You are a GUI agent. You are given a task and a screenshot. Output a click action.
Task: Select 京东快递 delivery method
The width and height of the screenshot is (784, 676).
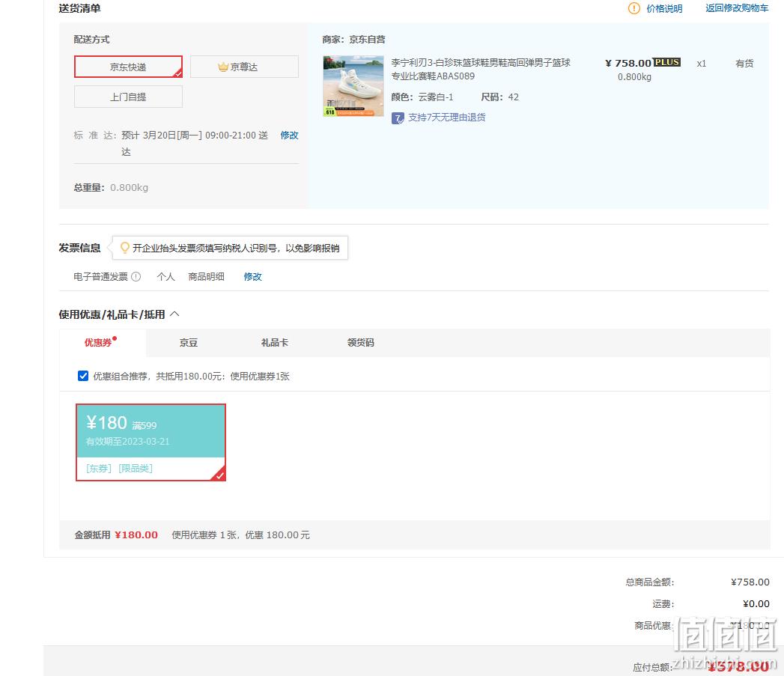(x=129, y=67)
